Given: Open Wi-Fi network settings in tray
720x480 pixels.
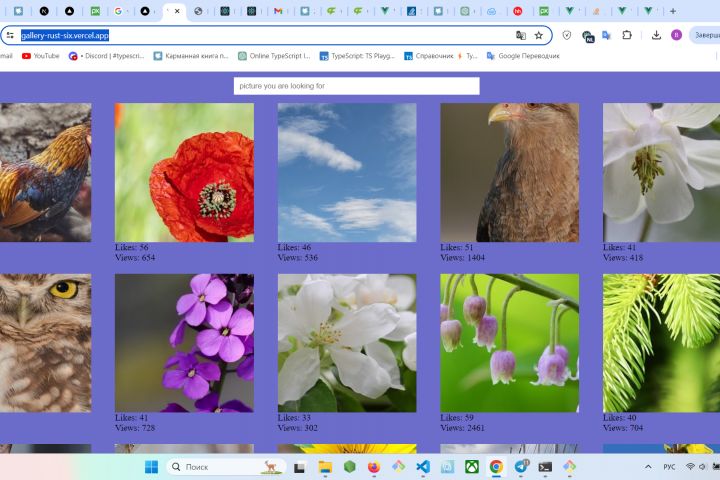Looking at the screenshot, I should click(x=690, y=467).
